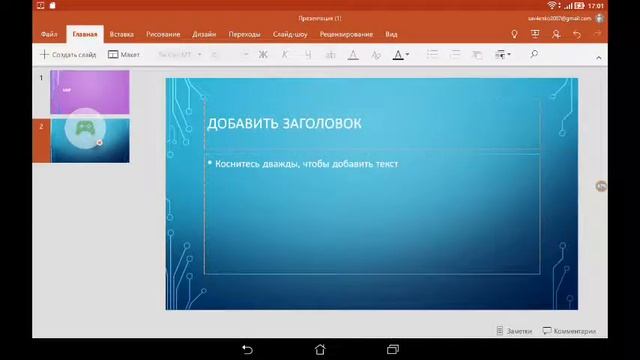Screen dimensions: 640x360
Task: Click the account avatar icon
Action: [x=600, y=18]
